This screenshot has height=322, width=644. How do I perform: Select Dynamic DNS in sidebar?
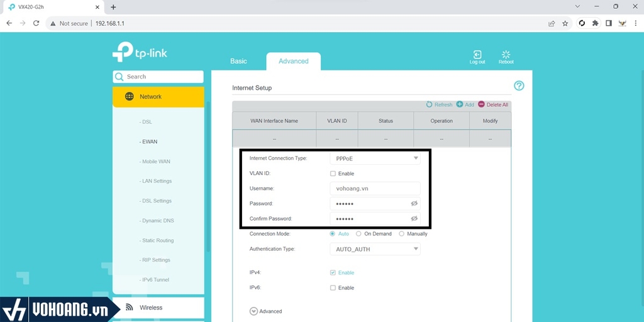coord(157,221)
